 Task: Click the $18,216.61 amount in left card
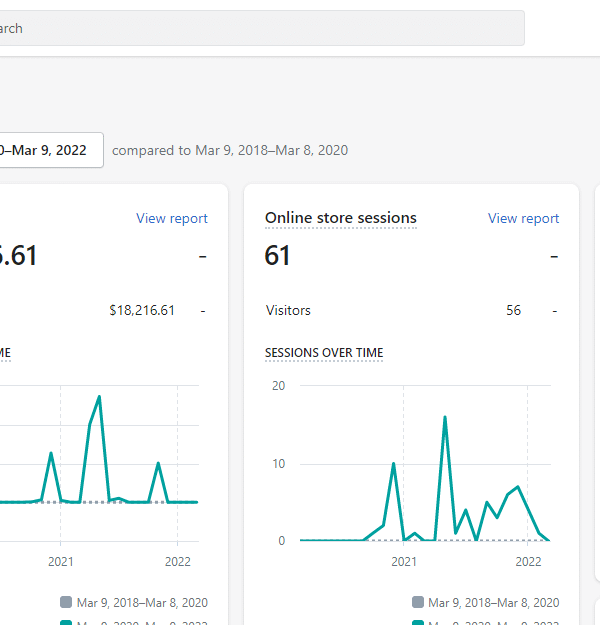coord(142,310)
